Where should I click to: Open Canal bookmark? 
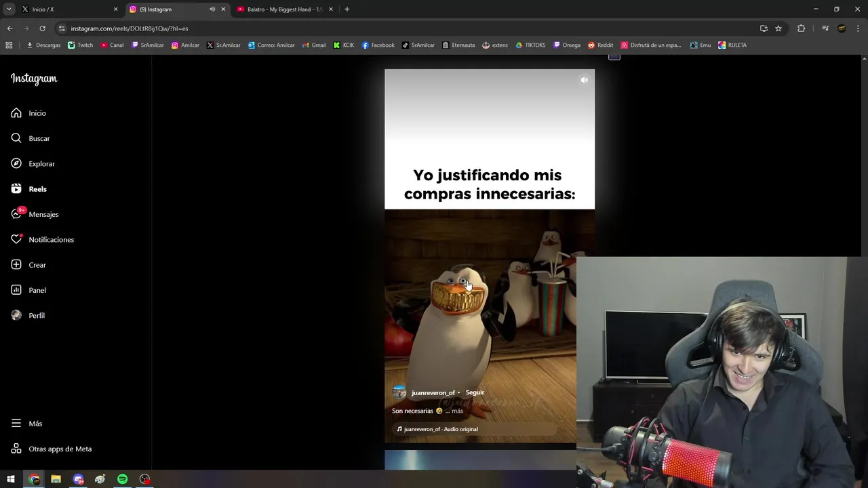tap(112, 45)
